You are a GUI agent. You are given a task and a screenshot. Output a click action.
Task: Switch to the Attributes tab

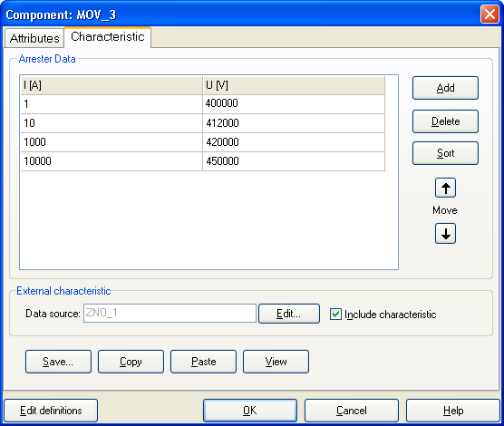(x=34, y=38)
